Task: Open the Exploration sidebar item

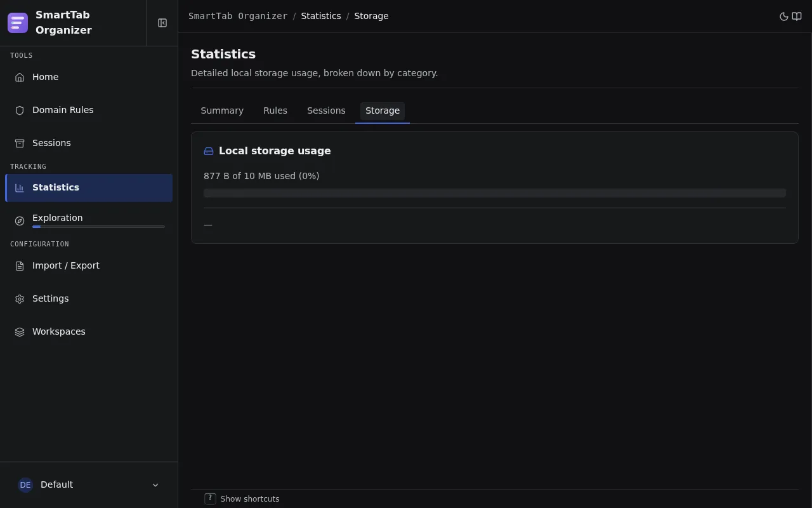Action: [x=89, y=220]
